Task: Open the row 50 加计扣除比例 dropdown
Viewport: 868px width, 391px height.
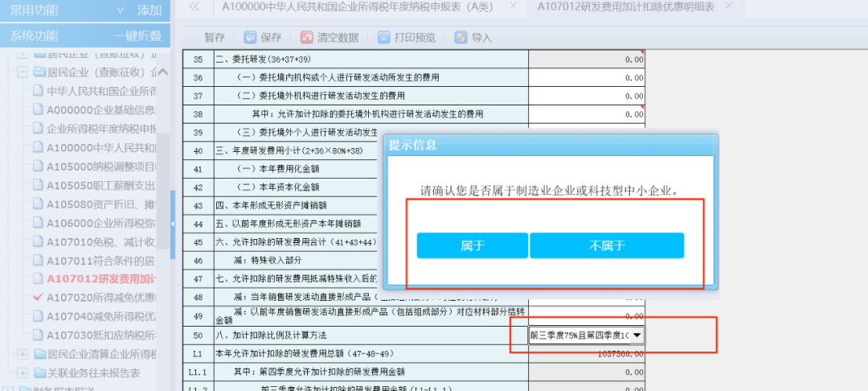Action: point(637,335)
